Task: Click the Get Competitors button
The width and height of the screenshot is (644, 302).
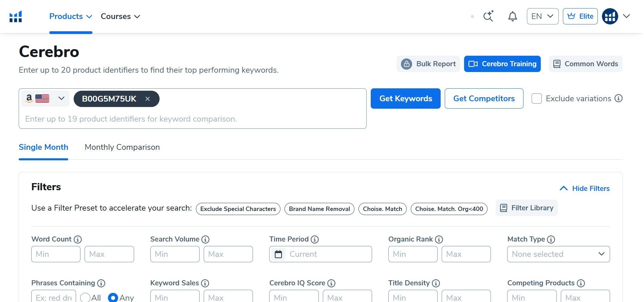Action: (x=484, y=99)
